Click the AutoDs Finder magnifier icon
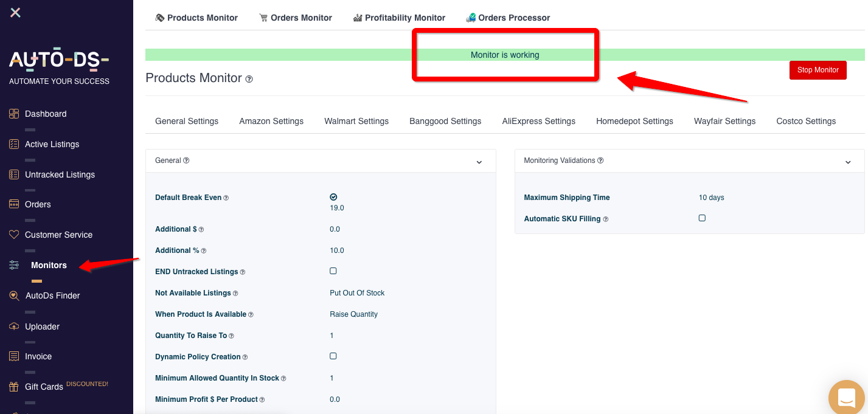Image resolution: width=868 pixels, height=414 pixels. point(14,295)
